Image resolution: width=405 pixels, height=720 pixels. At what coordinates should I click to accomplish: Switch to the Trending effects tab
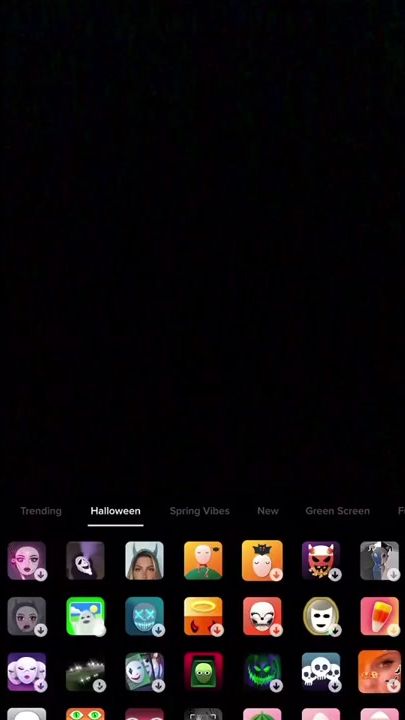click(x=41, y=511)
